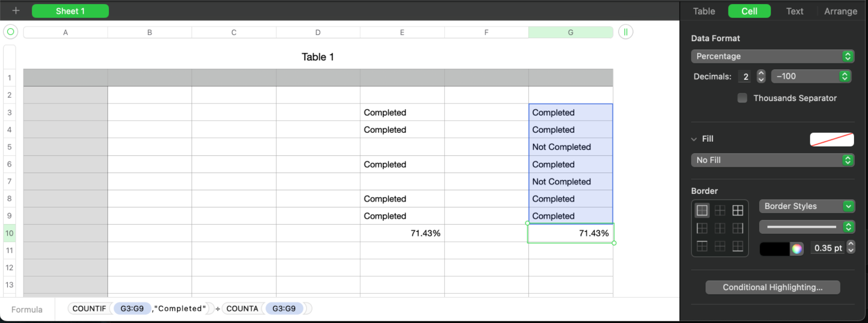Open Border Styles dropdown
The image size is (868, 323).
pos(807,206)
